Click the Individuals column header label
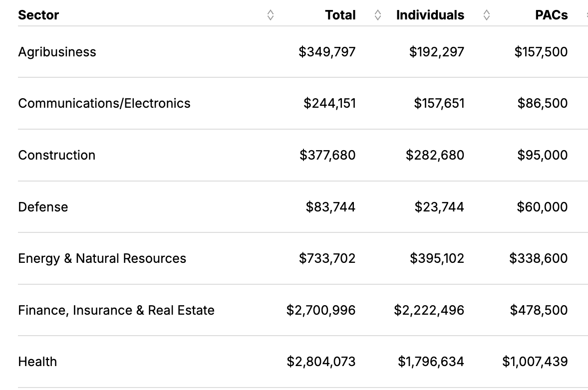The image size is (588, 390). click(x=430, y=15)
